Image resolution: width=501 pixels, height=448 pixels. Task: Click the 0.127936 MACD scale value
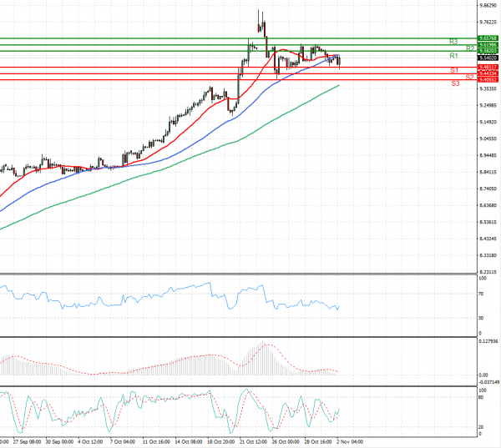[x=488, y=341]
